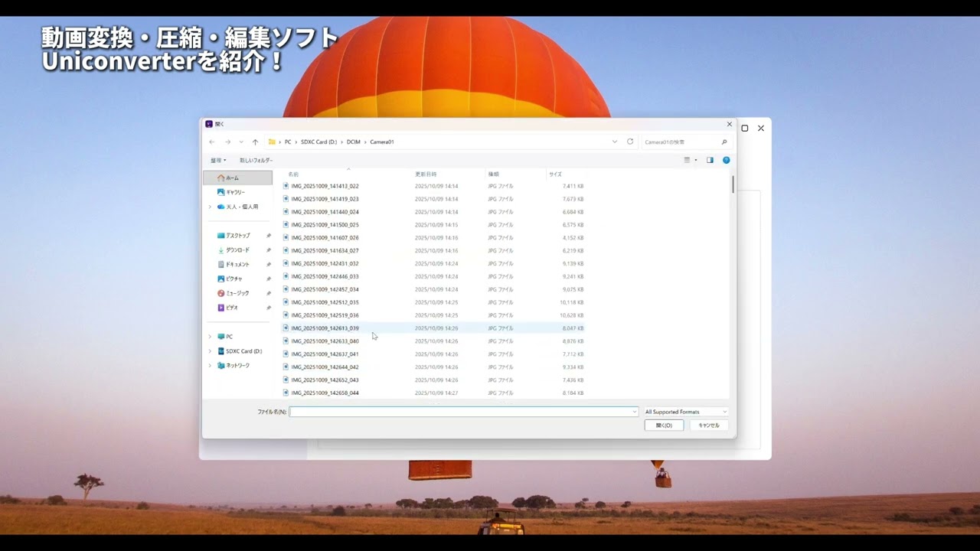Click the magnifier search icon

[x=724, y=142]
